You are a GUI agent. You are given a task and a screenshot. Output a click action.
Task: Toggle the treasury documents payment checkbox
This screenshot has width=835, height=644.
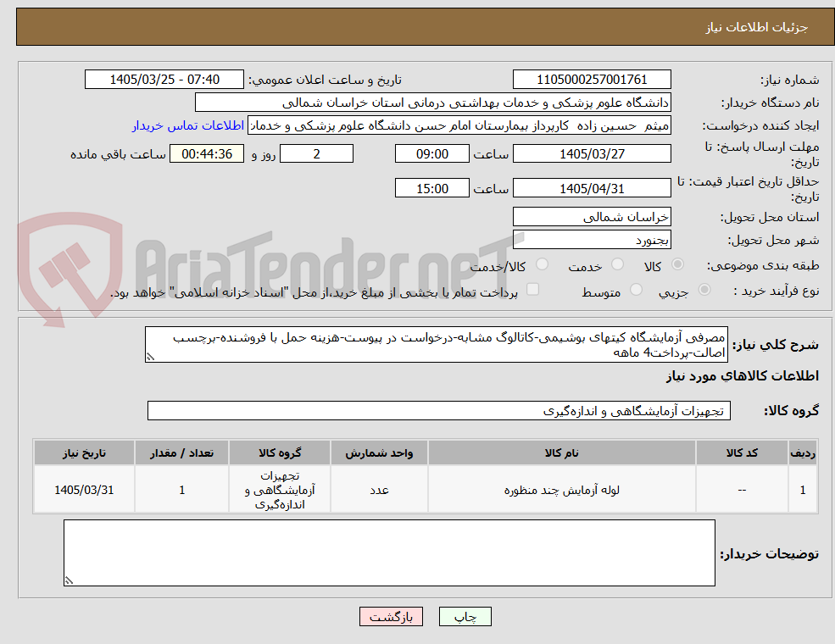click(532, 290)
